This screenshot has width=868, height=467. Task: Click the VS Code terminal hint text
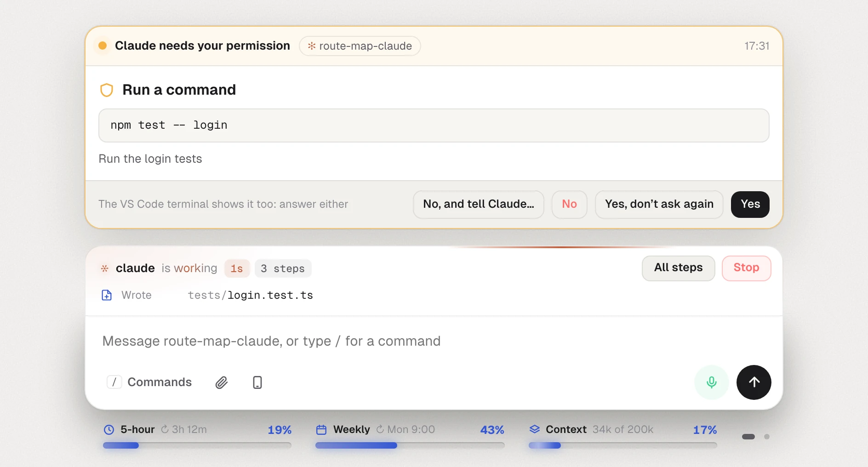[223, 204]
